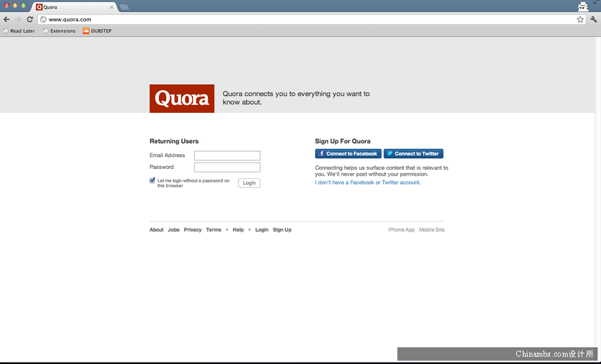
Task: Bookmark this page with the star icon
Action: click(x=580, y=19)
